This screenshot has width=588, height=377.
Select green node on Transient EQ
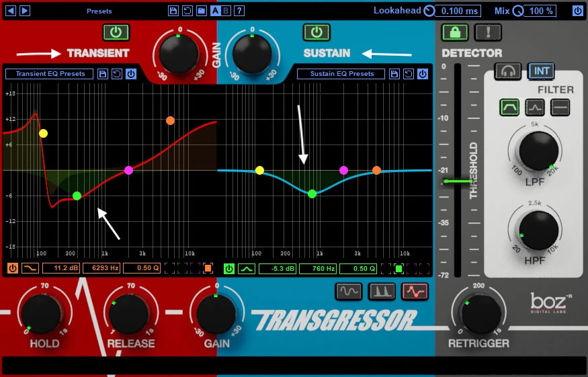[x=77, y=196]
